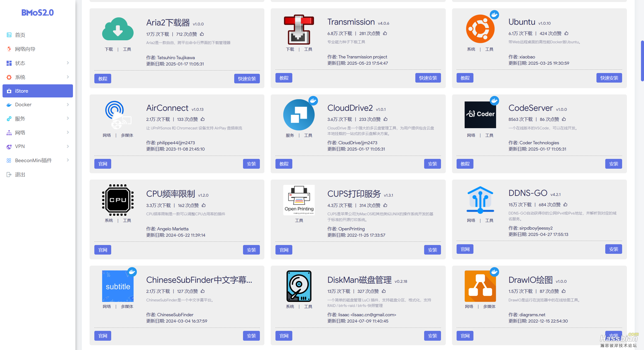
Task: Click the DrawIO diagram icon
Action: (480, 286)
